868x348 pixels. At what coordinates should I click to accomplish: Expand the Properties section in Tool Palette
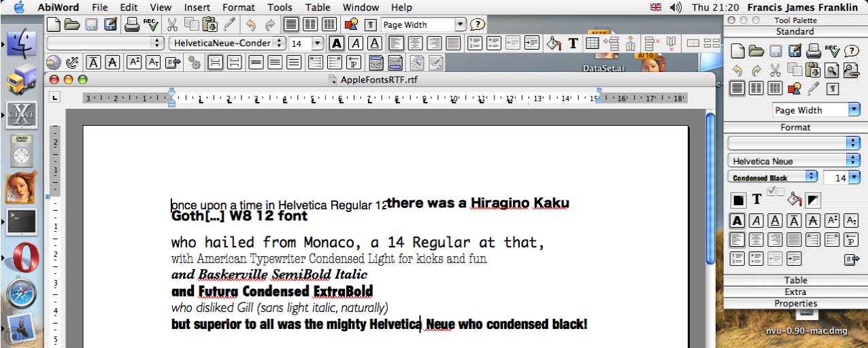(795, 303)
